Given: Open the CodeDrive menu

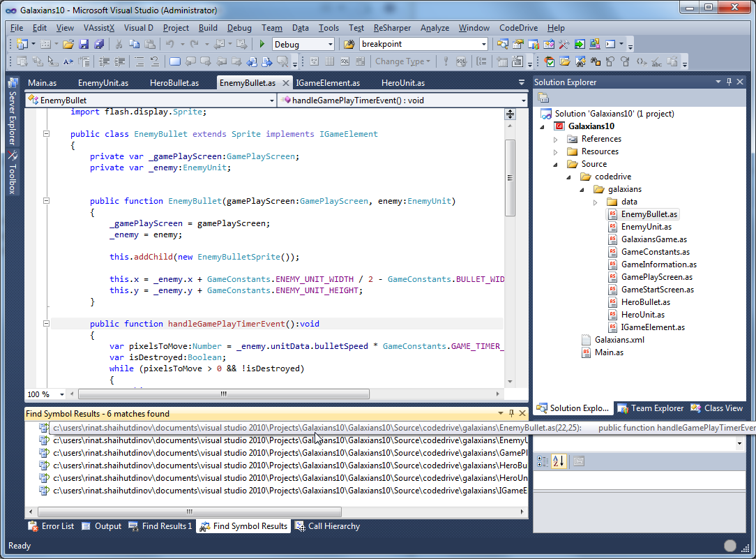Looking at the screenshot, I should [x=518, y=28].
